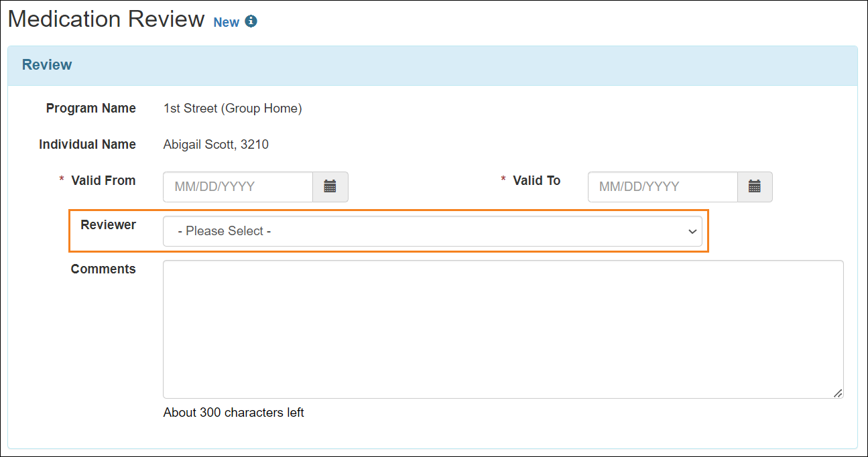This screenshot has height=457, width=868.
Task: Click the Comments field label
Action: tap(103, 269)
